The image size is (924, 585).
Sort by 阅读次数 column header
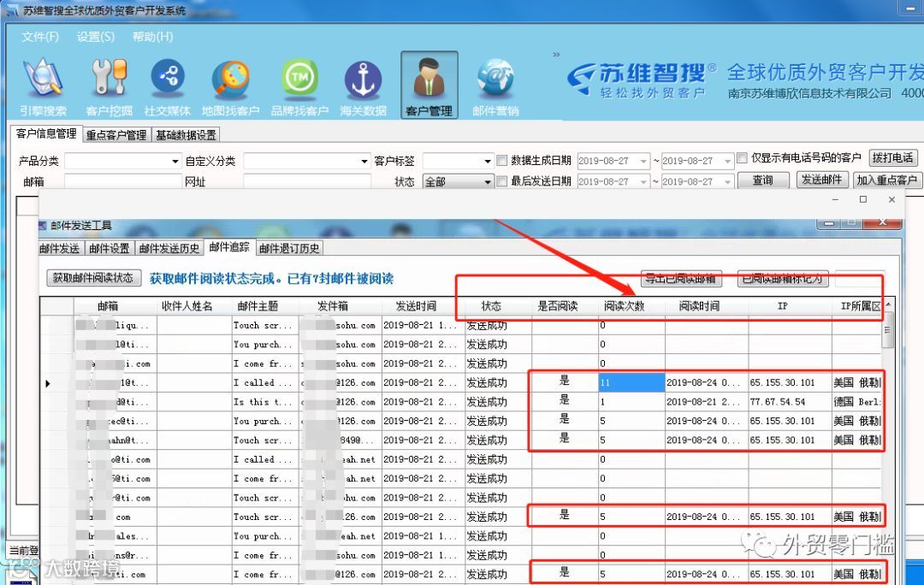(x=624, y=305)
